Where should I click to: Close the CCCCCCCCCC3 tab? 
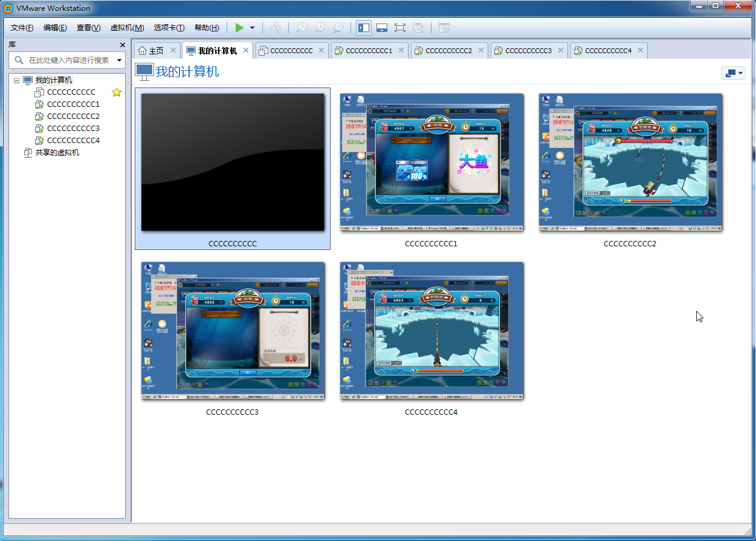(561, 50)
